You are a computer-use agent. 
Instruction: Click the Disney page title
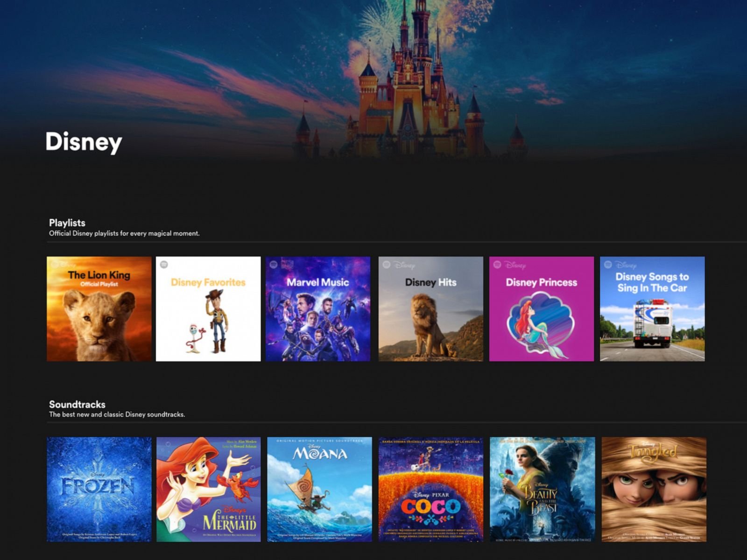coord(82,143)
